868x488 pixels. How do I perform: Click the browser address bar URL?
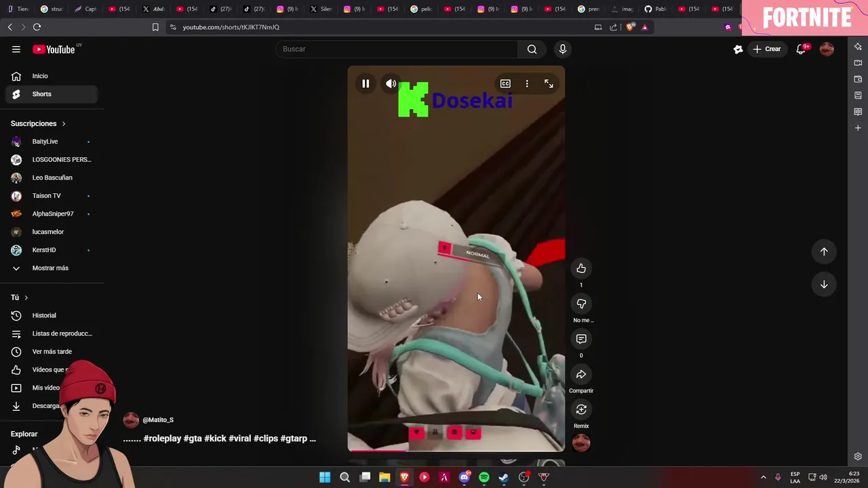click(x=231, y=27)
